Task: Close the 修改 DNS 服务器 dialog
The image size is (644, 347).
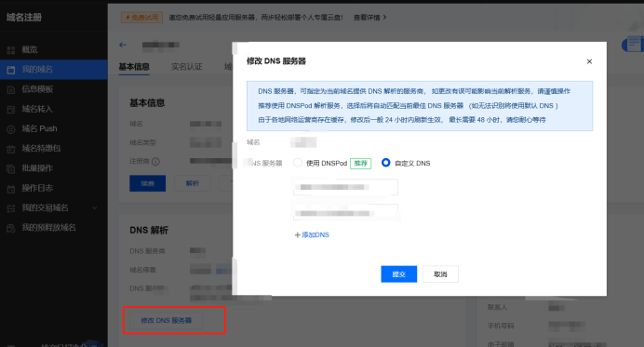Action: point(589,61)
